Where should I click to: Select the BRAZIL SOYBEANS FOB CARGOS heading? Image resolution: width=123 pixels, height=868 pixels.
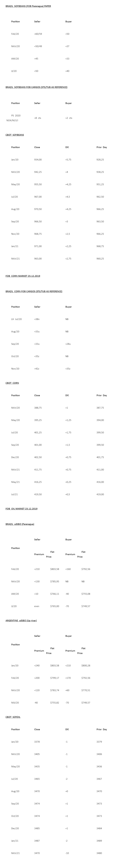point(36,87)
